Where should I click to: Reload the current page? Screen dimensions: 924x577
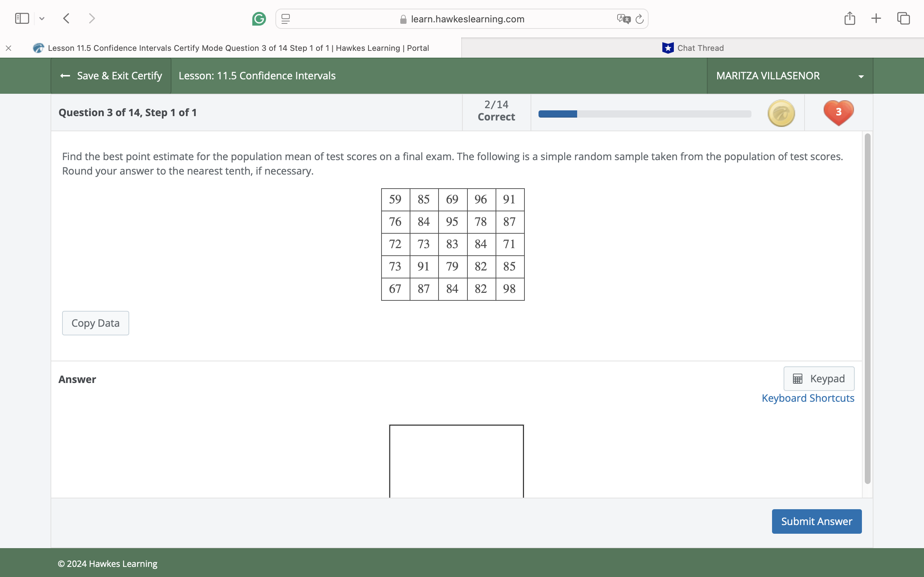(x=639, y=19)
